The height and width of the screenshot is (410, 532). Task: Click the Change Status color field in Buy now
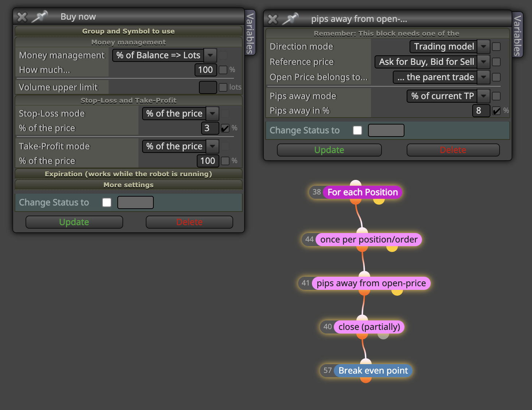point(136,202)
